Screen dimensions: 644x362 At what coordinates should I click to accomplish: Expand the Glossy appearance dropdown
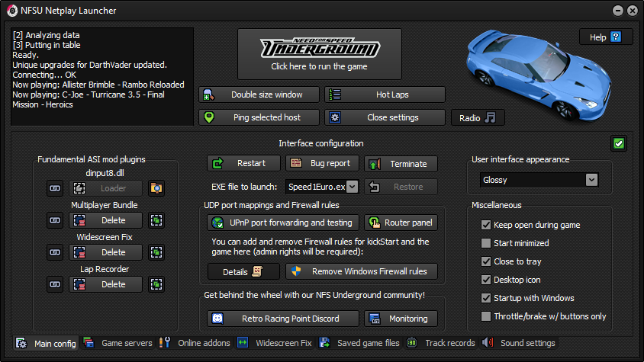click(591, 180)
